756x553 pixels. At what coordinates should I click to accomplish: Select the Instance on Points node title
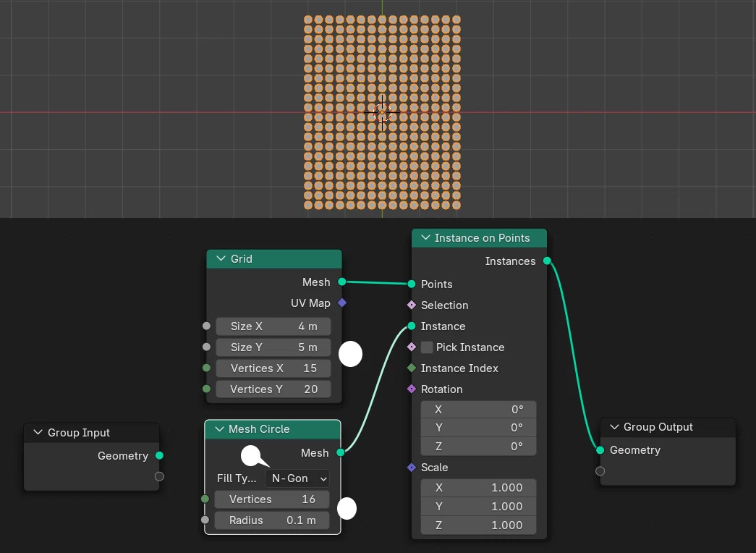coord(482,238)
